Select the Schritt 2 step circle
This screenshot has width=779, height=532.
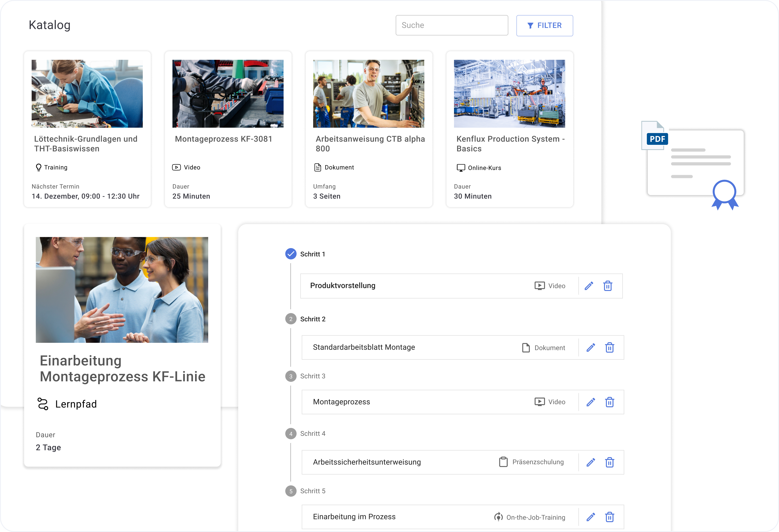click(x=291, y=319)
